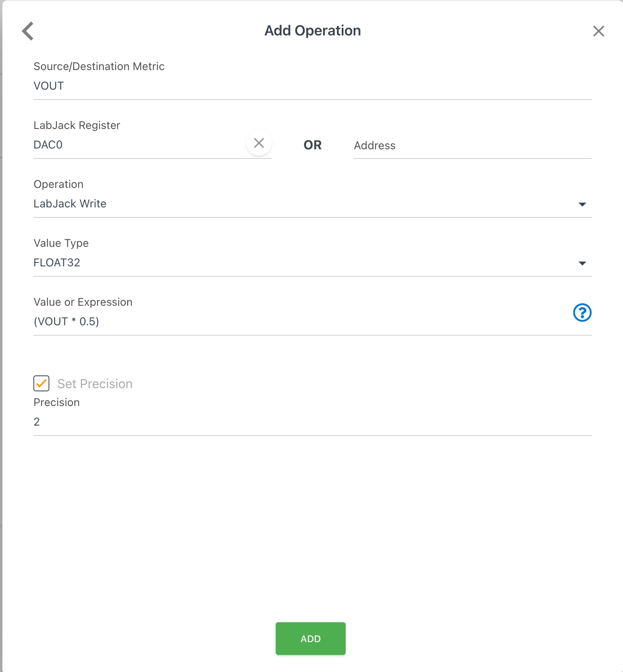Expand the Operation dropdown arrow

pos(582,204)
